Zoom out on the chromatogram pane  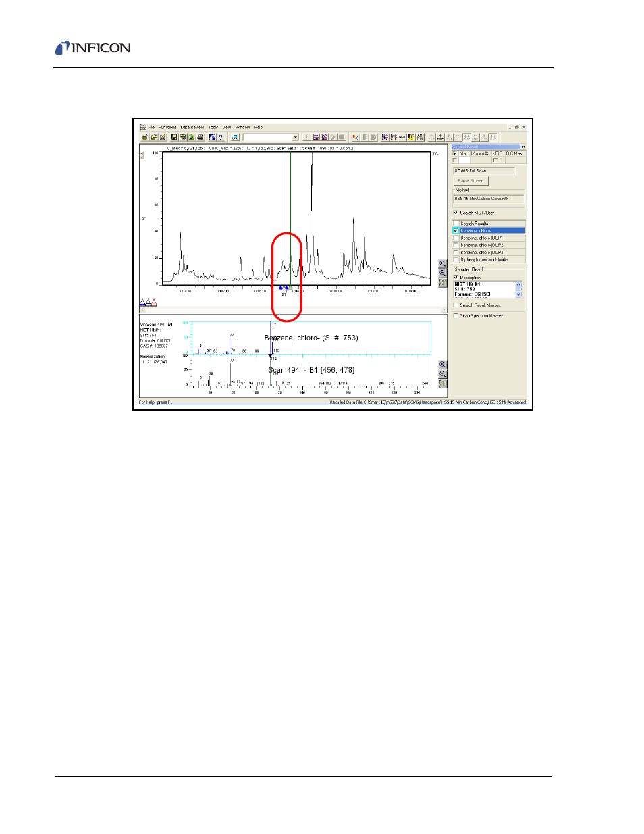click(443, 273)
